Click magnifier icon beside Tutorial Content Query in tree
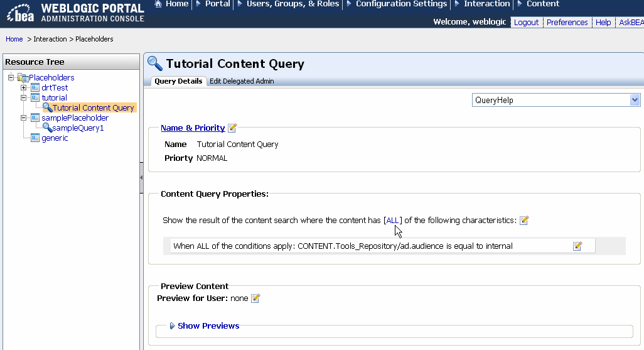 [47, 107]
